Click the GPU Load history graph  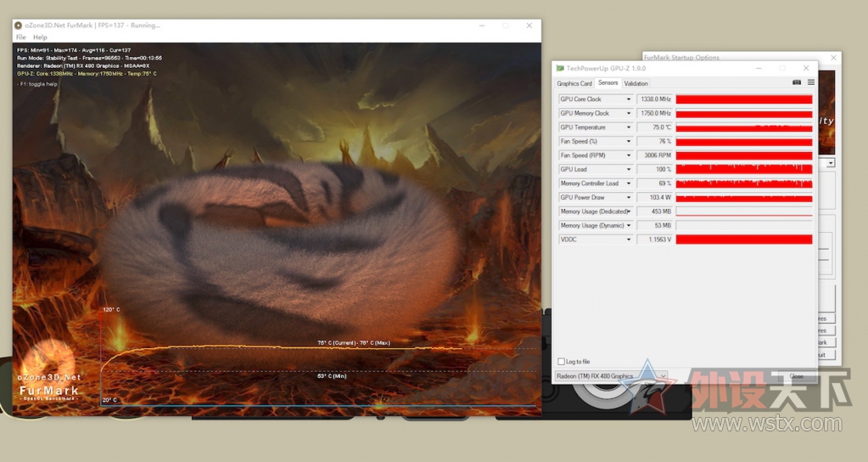[744, 170]
